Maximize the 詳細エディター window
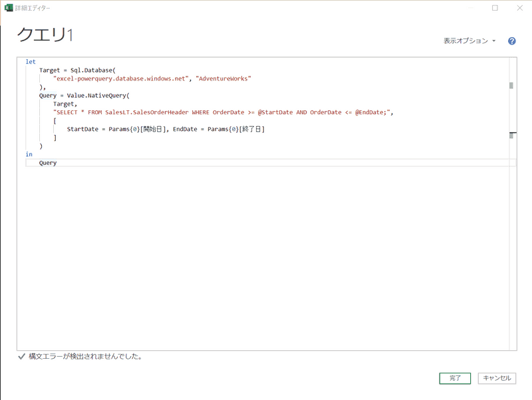The image size is (532, 400). point(495,8)
